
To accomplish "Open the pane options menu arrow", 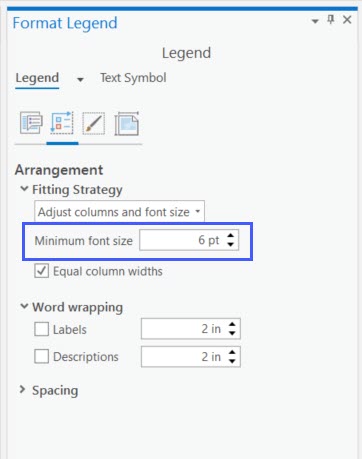I will (315, 21).
